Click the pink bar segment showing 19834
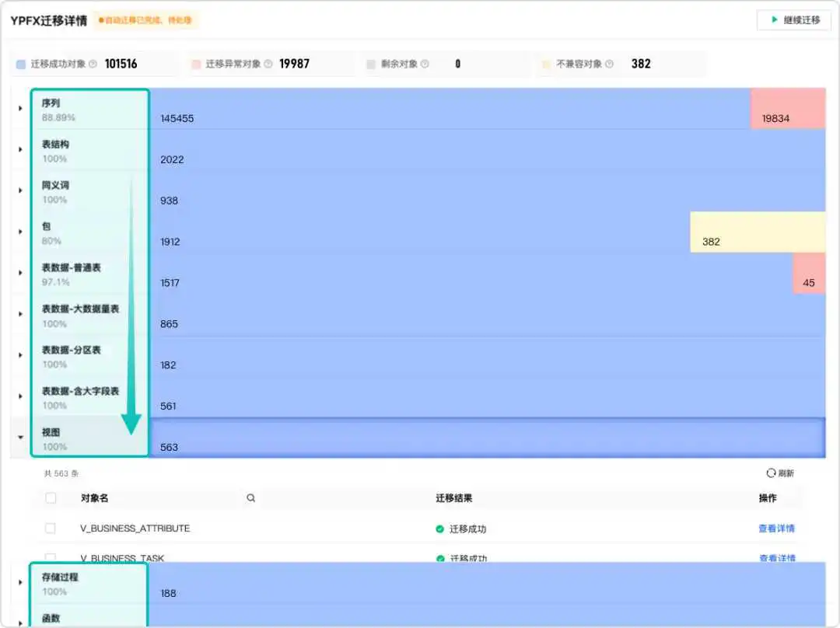Image resolution: width=840 pixels, height=628 pixels. tap(788, 109)
